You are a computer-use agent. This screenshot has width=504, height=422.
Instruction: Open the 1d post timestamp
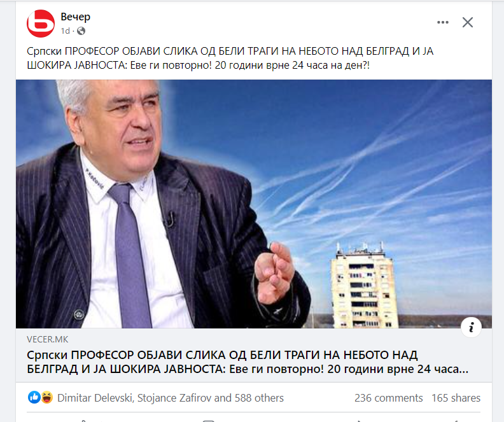pos(66,31)
